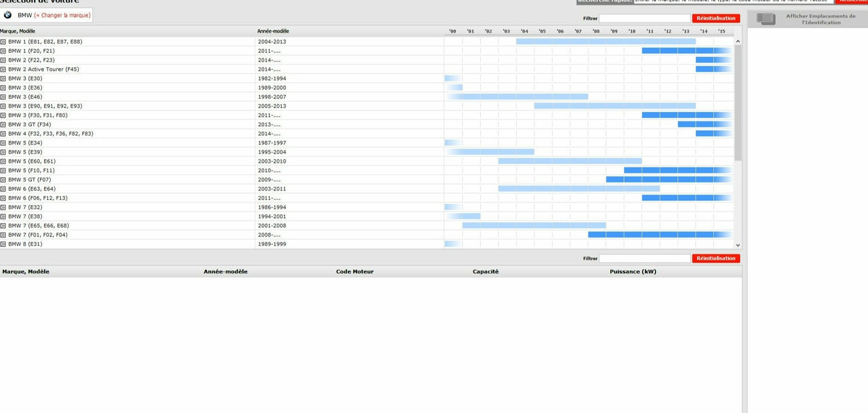The width and height of the screenshot is (868, 413).
Task: Click the "1989-2000" year range cell
Action: pyautogui.click(x=272, y=87)
